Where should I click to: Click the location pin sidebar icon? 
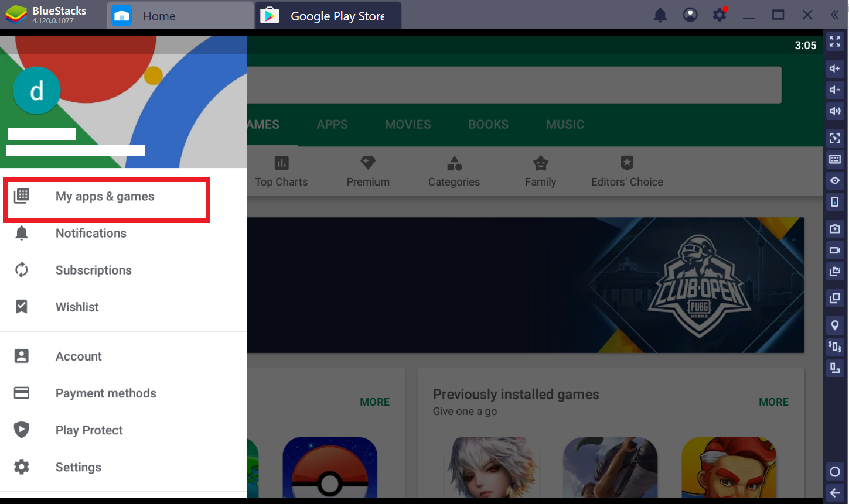click(835, 325)
